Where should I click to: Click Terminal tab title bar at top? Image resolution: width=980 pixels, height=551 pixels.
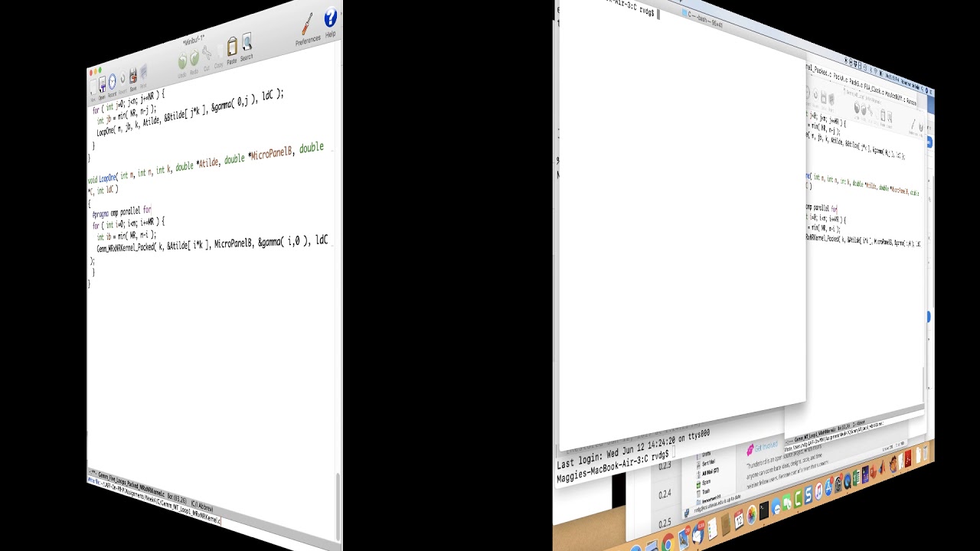[701, 18]
